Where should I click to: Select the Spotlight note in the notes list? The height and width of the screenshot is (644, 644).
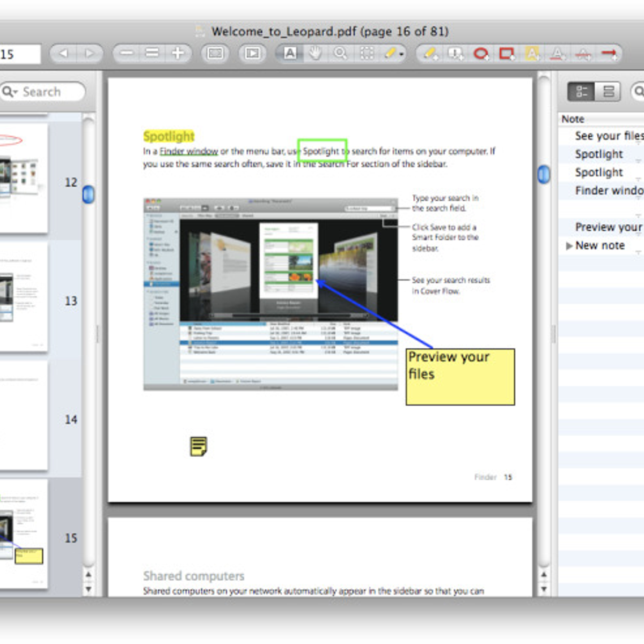coord(599,155)
